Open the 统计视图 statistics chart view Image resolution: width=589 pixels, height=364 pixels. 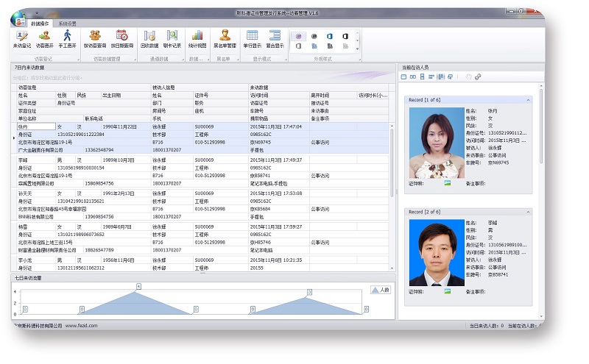point(197,40)
